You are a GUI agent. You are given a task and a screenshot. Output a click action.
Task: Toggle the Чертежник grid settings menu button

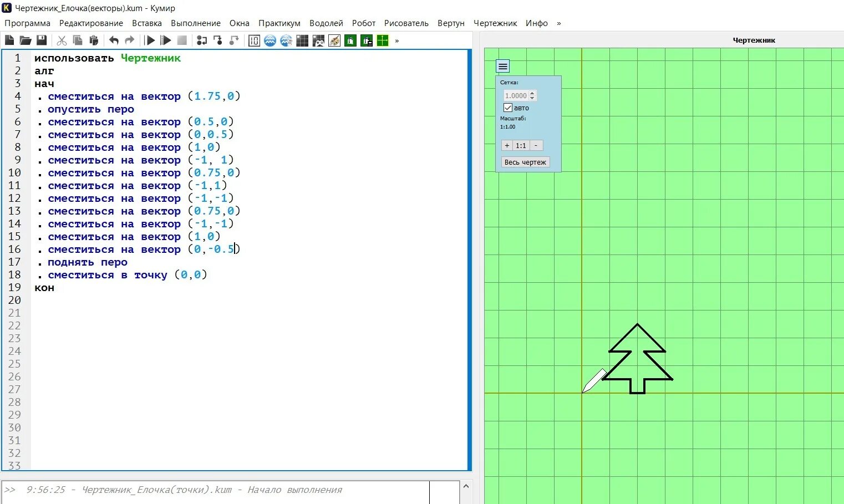coord(503,67)
